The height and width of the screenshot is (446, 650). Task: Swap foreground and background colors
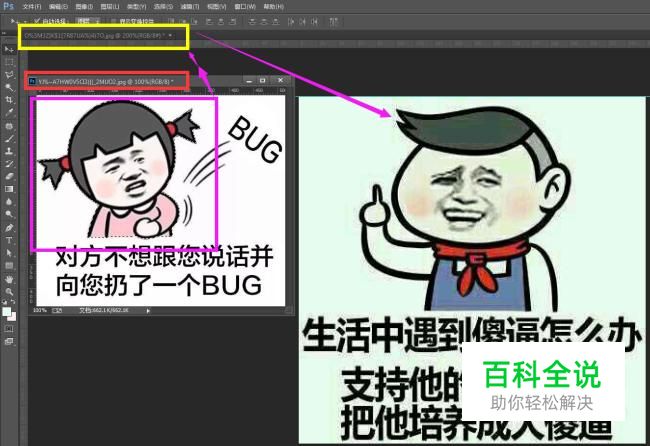point(13,302)
